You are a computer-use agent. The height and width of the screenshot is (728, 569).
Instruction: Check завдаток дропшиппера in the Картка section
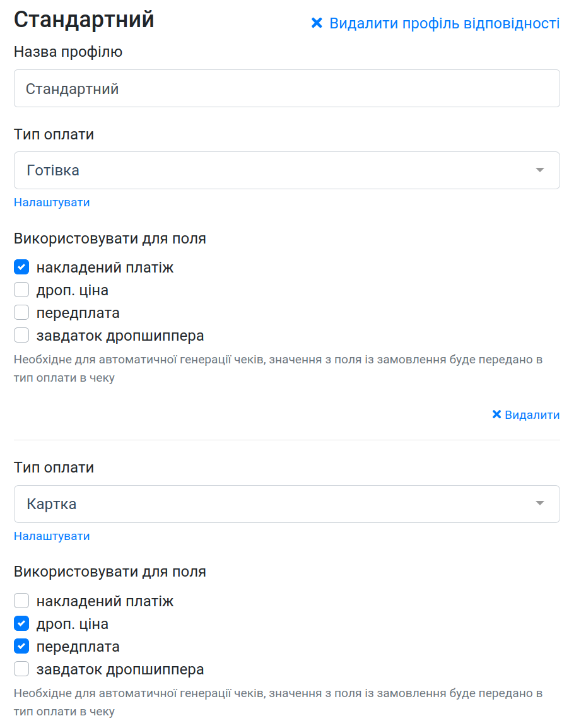21,669
